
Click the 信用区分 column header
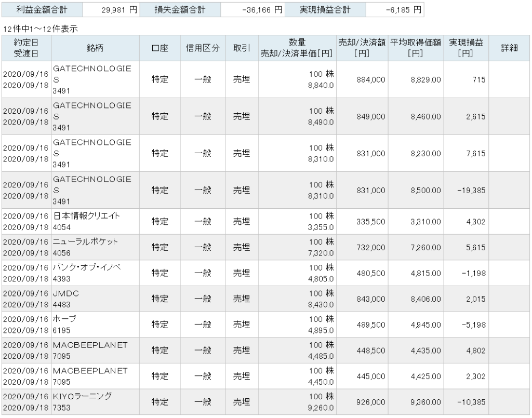click(x=203, y=48)
